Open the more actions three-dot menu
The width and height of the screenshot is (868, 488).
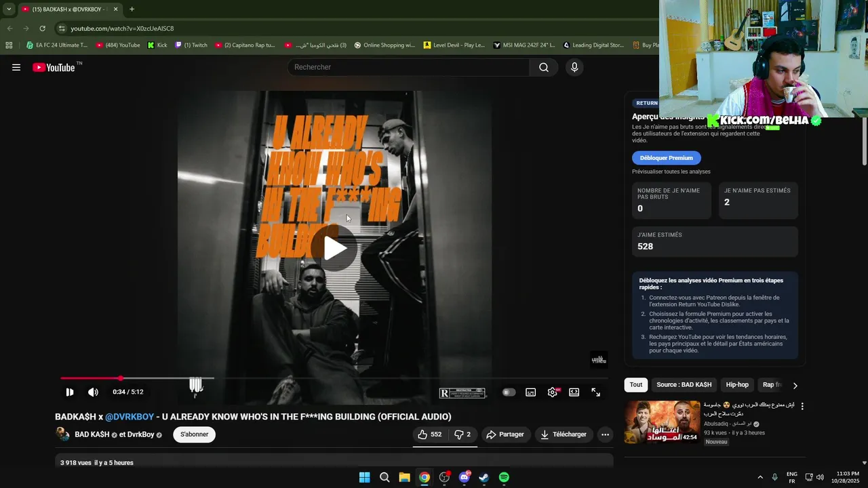point(606,434)
